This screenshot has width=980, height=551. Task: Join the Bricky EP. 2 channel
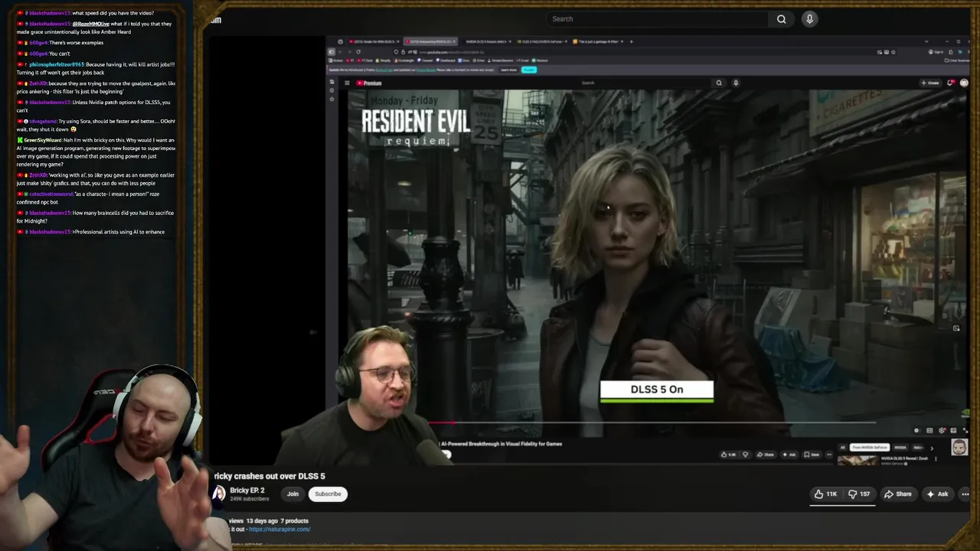point(292,494)
